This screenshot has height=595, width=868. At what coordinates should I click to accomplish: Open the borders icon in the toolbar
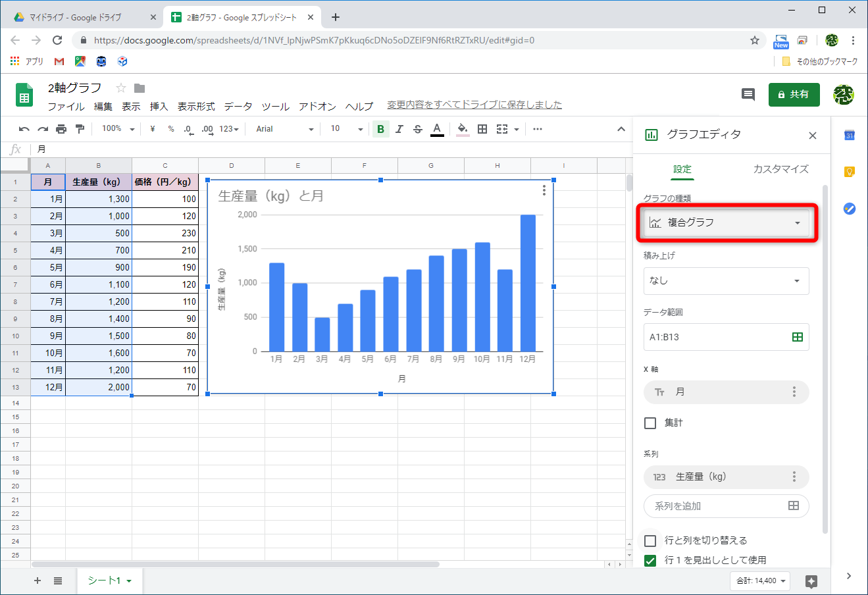pos(482,129)
